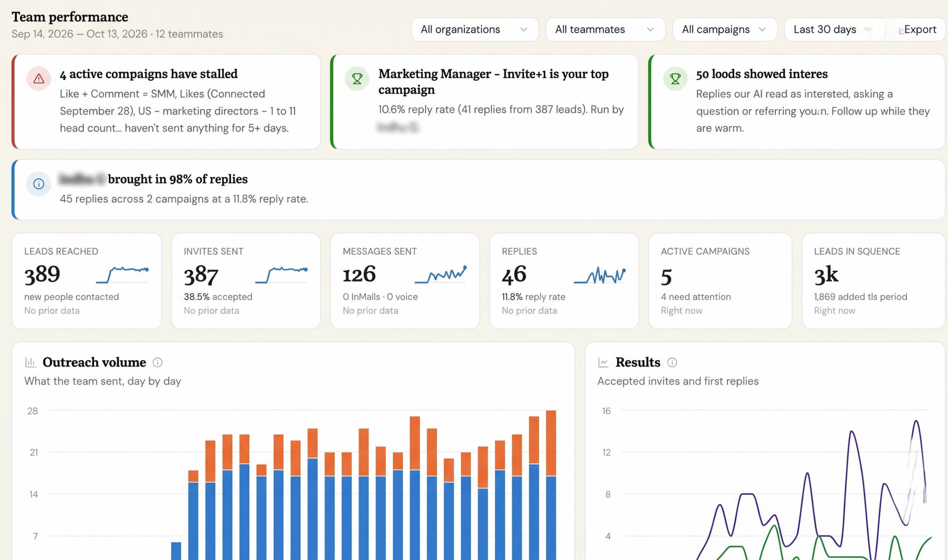This screenshot has height=560, width=948.
Task: Click the '38.5% accepted' text
Action: [x=218, y=297]
